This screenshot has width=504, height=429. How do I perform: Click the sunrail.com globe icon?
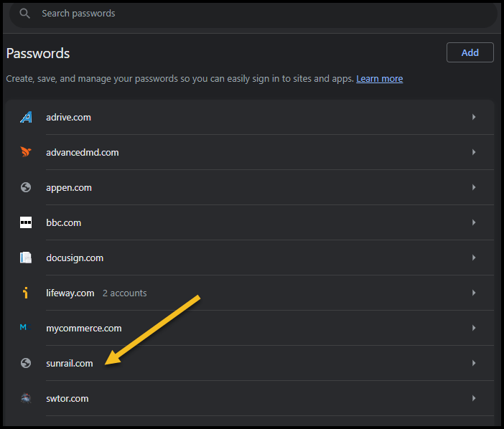pyautogui.click(x=26, y=363)
